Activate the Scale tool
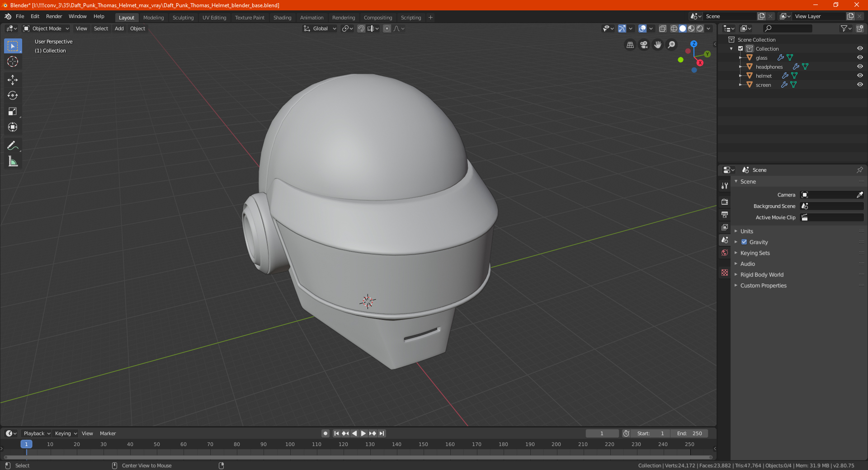The width and height of the screenshot is (868, 470). (x=13, y=111)
